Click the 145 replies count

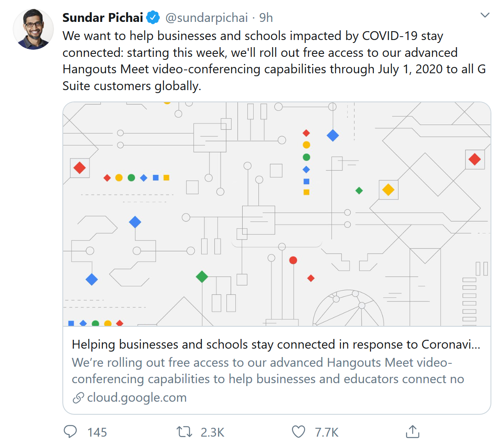click(97, 432)
